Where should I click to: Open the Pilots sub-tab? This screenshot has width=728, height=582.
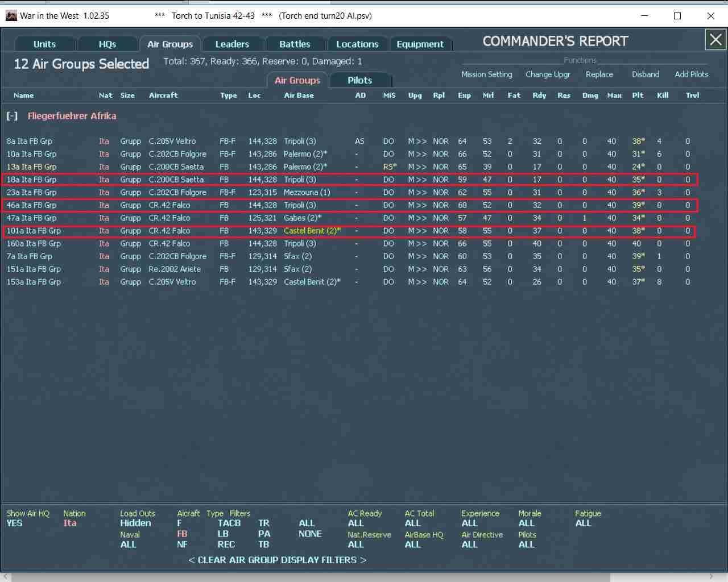359,80
